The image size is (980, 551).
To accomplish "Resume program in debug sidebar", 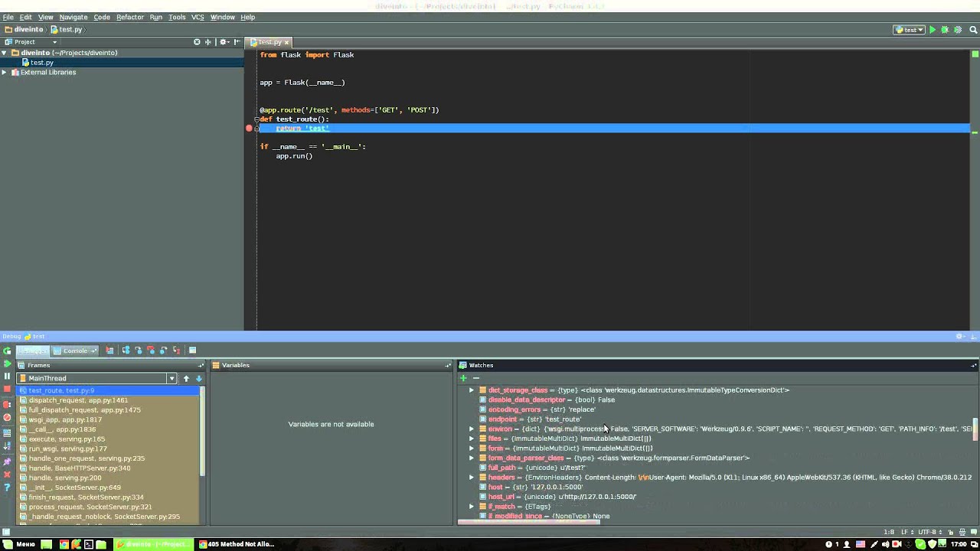I will [x=7, y=364].
